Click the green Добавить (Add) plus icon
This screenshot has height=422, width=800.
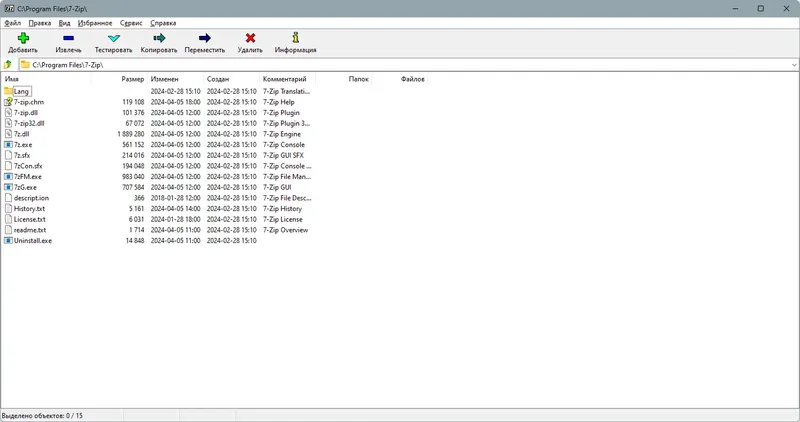tap(23, 38)
